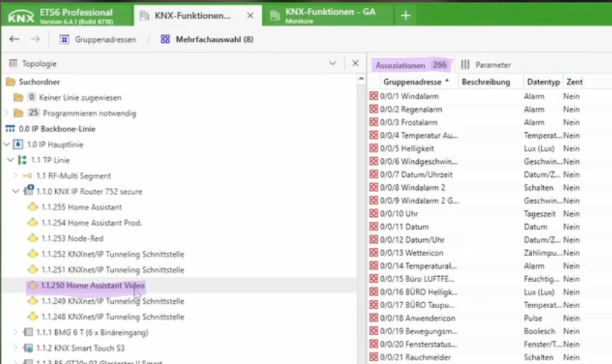The width and height of the screenshot is (612, 364).
Task: Click the Suchordner folder icon
Action: (11, 82)
